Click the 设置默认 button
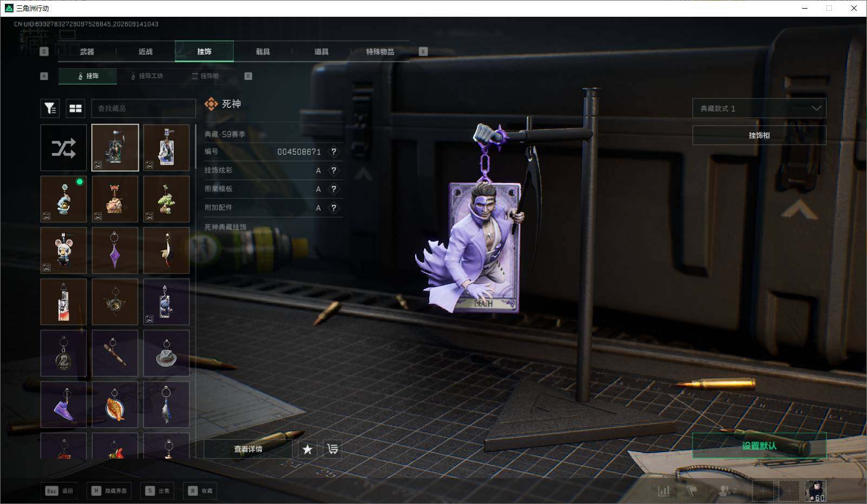 click(759, 446)
